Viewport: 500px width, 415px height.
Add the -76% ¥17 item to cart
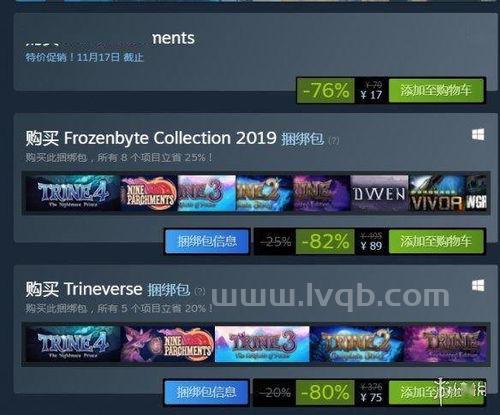pyautogui.click(x=436, y=90)
